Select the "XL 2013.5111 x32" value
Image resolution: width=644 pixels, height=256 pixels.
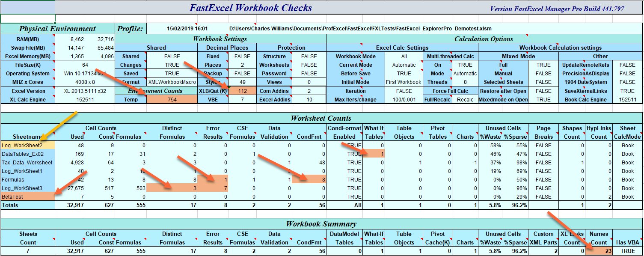(85, 91)
